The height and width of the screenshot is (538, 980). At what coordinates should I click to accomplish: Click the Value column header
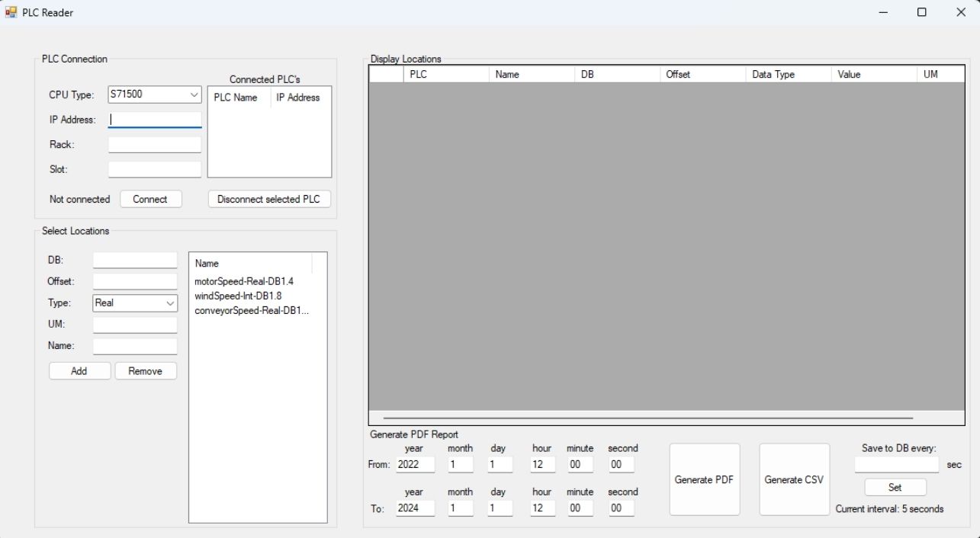873,74
